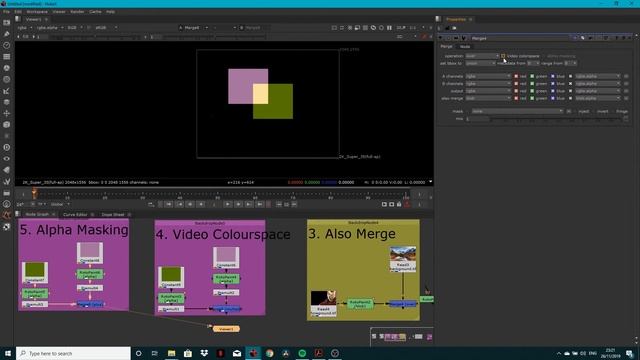640x360 pixels.
Task: Open the also merge dropdown
Action: (x=488, y=98)
